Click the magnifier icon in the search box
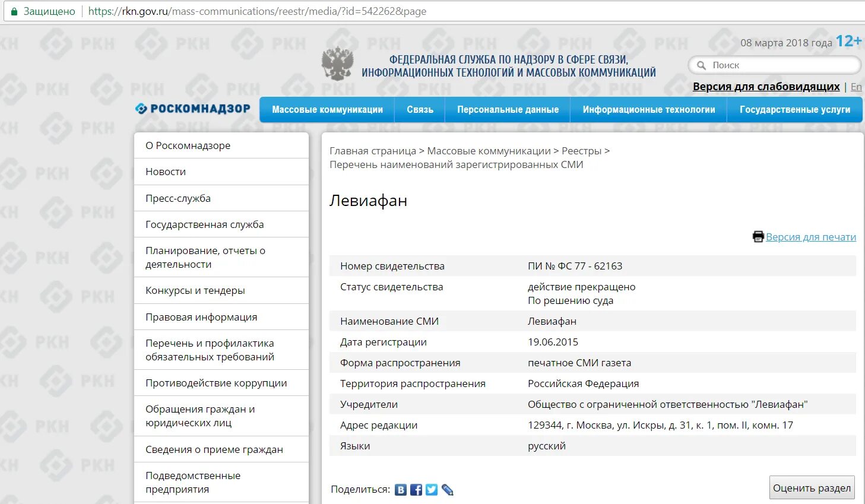 [x=701, y=65]
